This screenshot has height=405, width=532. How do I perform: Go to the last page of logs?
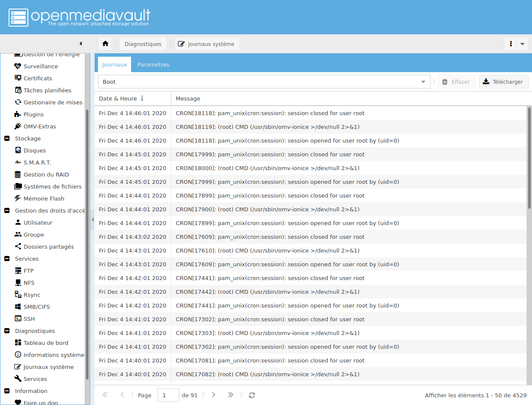click(231, 395)
